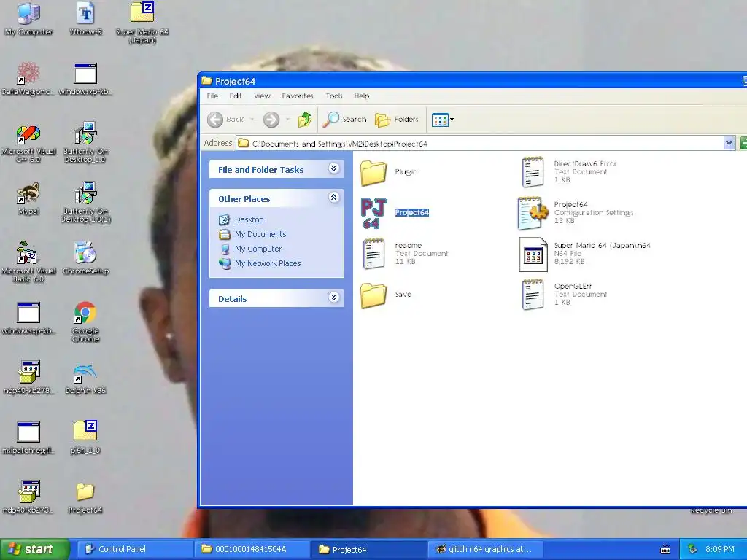
Task: Open the Edit menu
Action: (236, 96)
